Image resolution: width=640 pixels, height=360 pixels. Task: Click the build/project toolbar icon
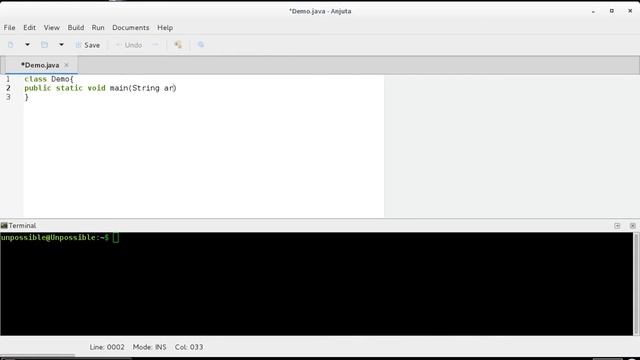(x=178, y=45)
